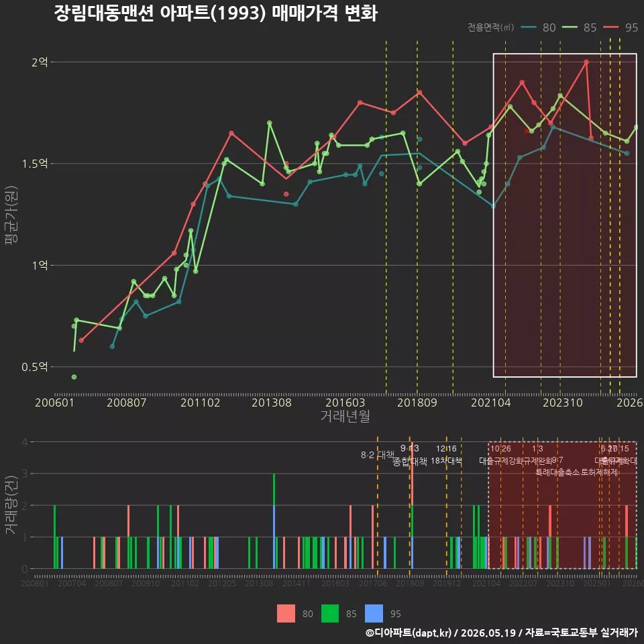
Task: Click the 10·26 대출규제강화 annotation label
Action: tap(500, 455)
